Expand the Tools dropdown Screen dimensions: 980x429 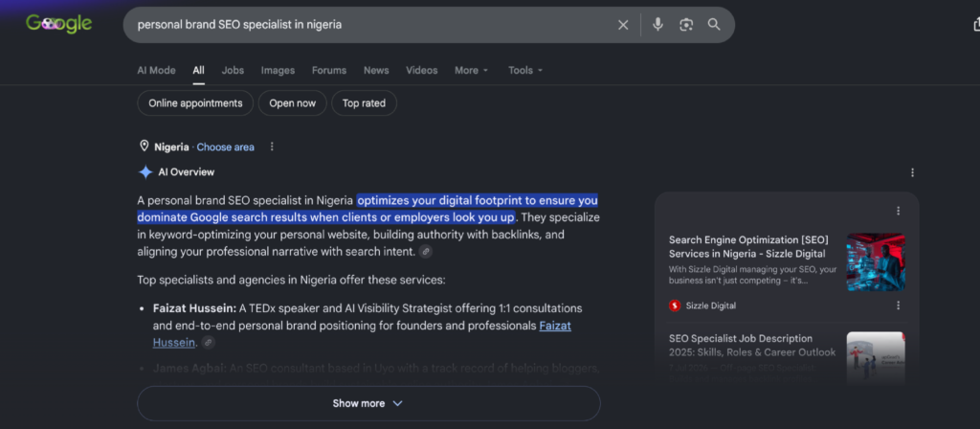(x=525, y=70)
